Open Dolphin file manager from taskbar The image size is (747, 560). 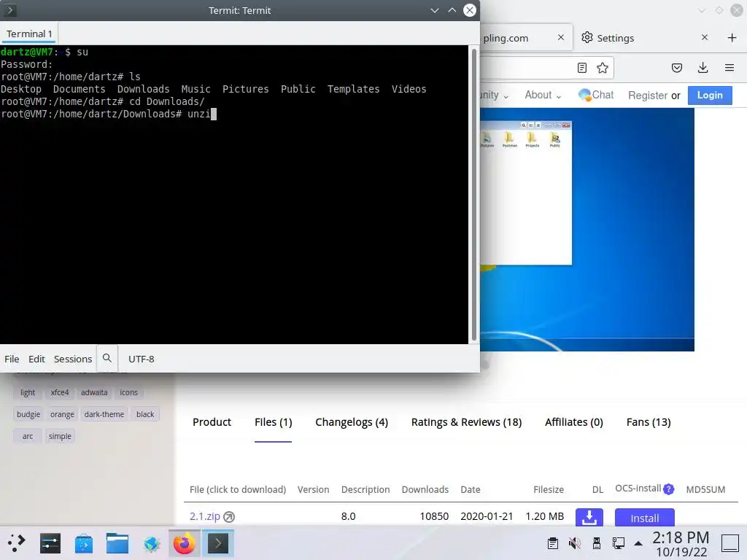(x=117, y=542)
